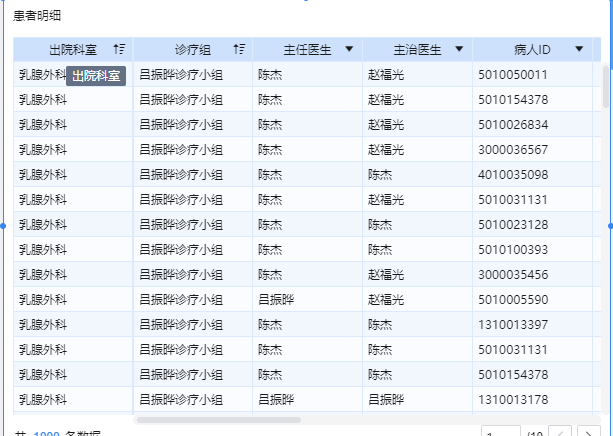Sort by 诊疗组 column icon
Image resolution: width=613 pixels, height=436 pixels.
[239, 49]
